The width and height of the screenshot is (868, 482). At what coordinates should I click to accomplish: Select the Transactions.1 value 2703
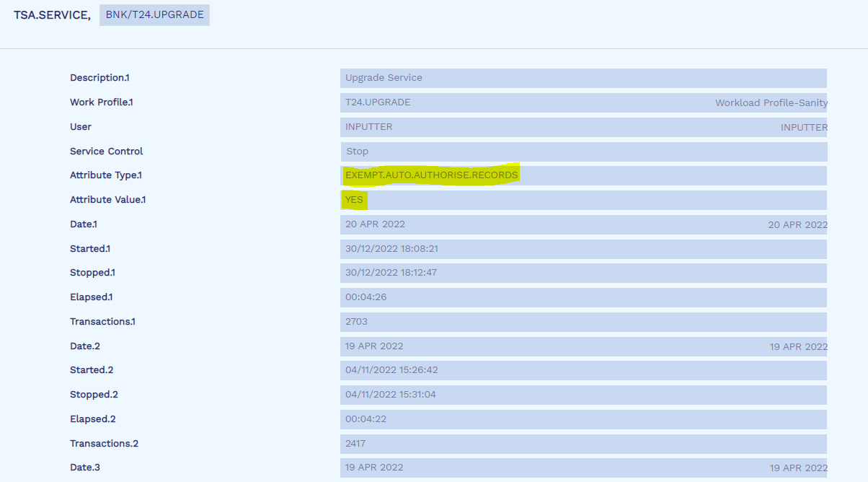point(356,322)
